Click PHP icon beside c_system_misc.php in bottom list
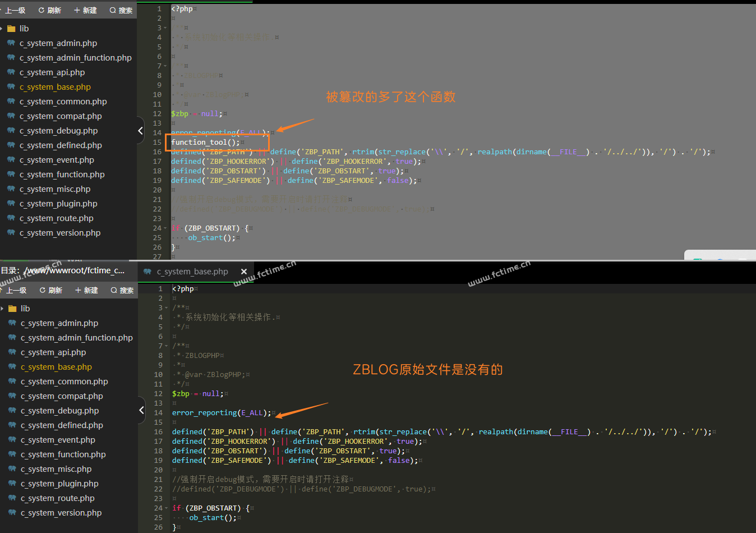This screenshot has width=756, height=533. pyautogui.click(x=12, y=468)
